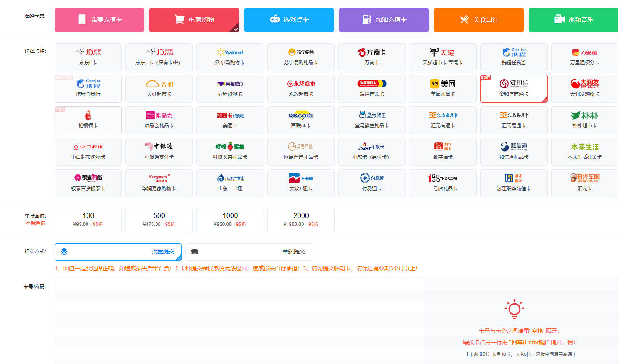Image resolution: width=621 pixels, height=364 pixels.
Task: Select 中银通支付卡
Action: coord(159,152)
